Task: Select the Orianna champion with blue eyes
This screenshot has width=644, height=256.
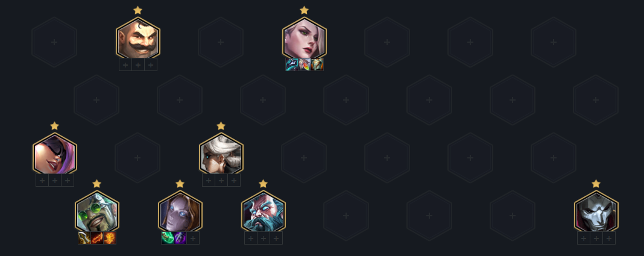Action: [x=180, y=213]
